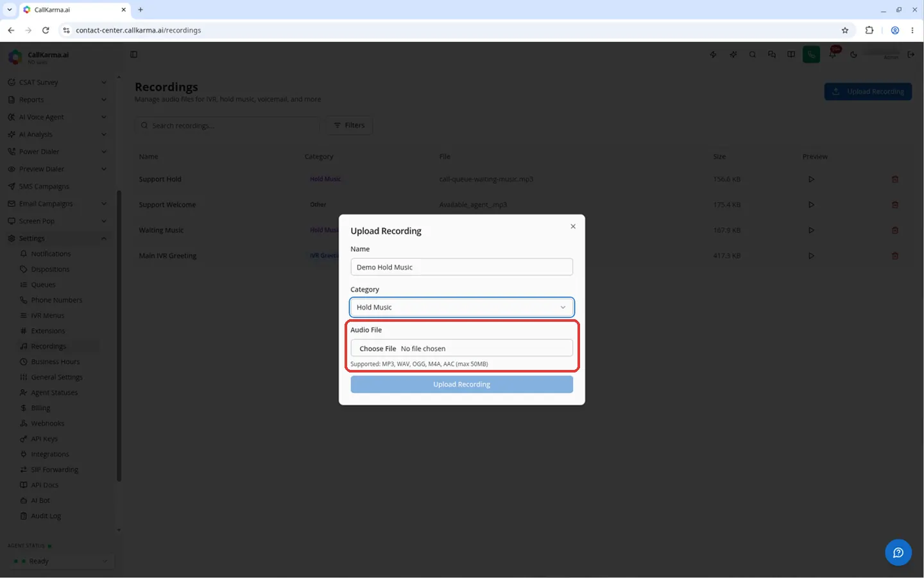Open the notifications bell with red badge
The height and width of the screenshot is (578, 924).
[833, 54]
